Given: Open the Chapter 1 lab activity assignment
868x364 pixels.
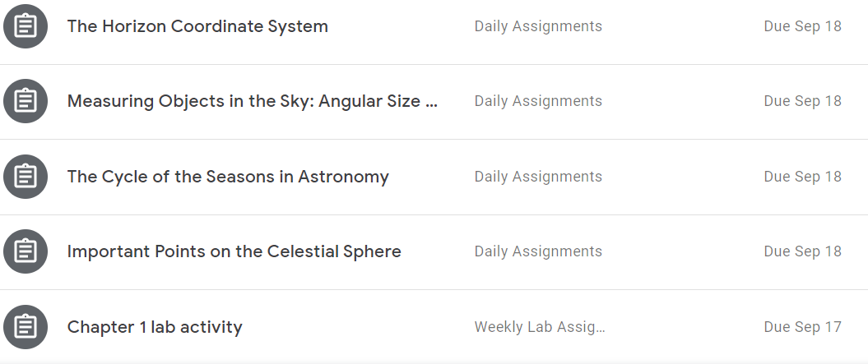Looking at the screenshot, I should [x=155, y=327].
